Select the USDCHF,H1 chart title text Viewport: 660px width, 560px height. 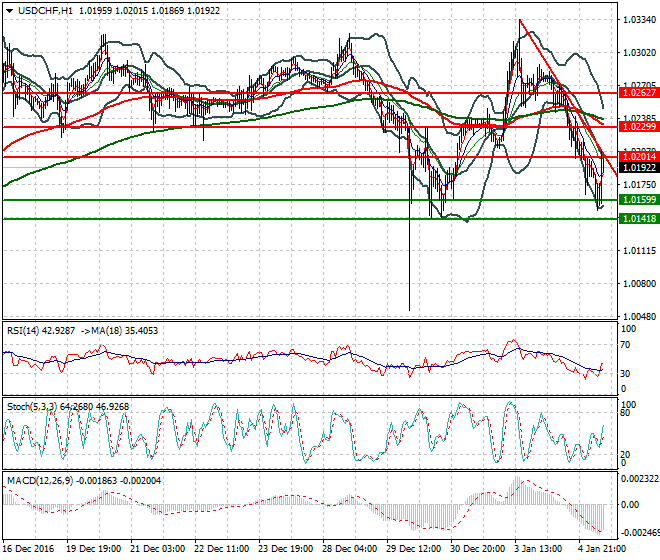point(45,11)
